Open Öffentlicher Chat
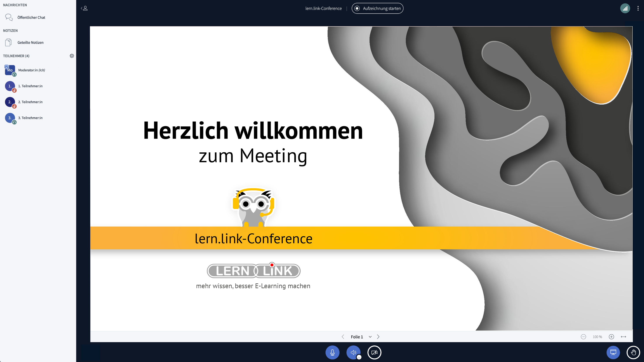644x362 pixels. 31,17
